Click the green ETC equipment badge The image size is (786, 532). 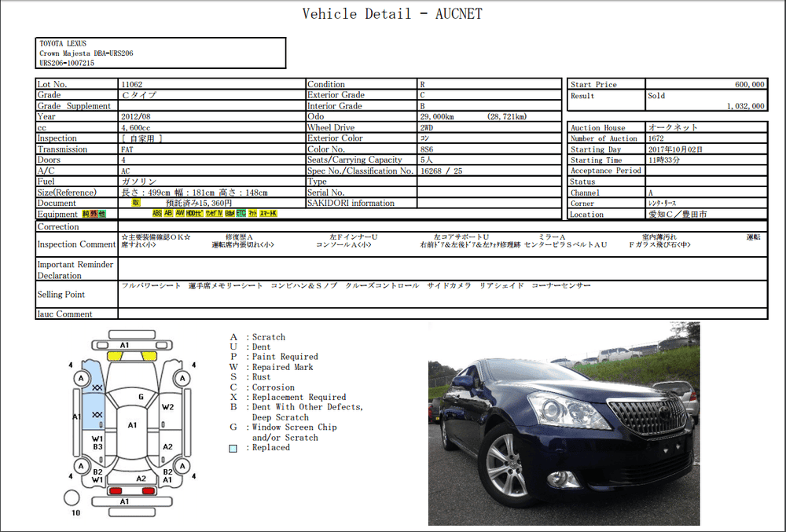point(241,214)
